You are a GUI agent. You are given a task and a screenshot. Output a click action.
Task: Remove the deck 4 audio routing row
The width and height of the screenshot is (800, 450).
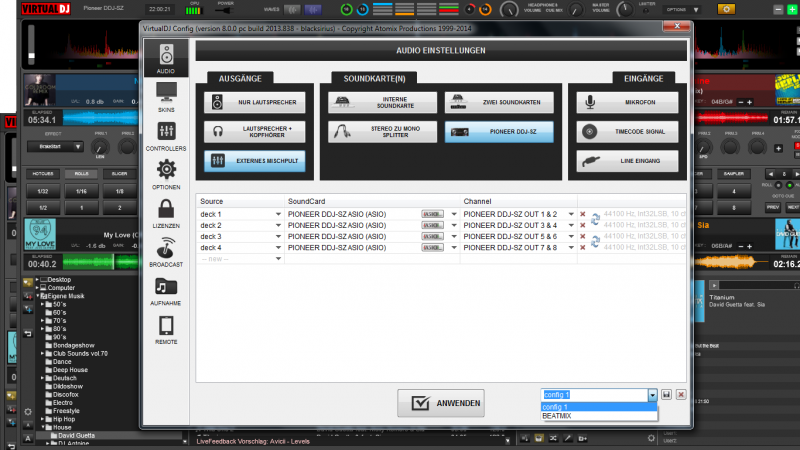(583, 248)
